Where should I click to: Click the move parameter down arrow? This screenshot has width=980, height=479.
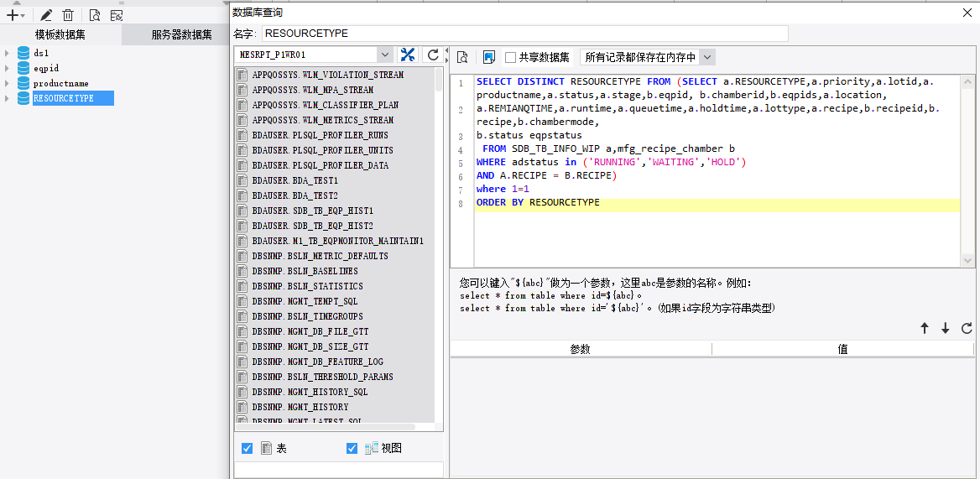tap(946, 328)
